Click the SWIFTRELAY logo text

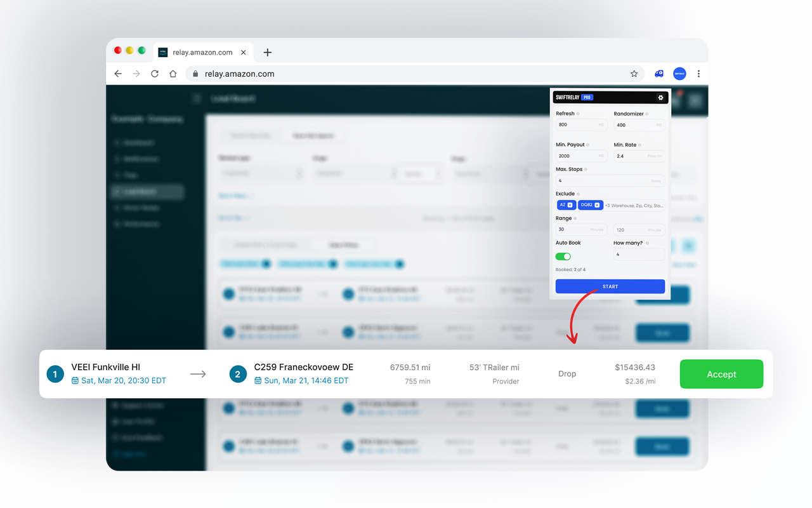(x=567, y=98)
